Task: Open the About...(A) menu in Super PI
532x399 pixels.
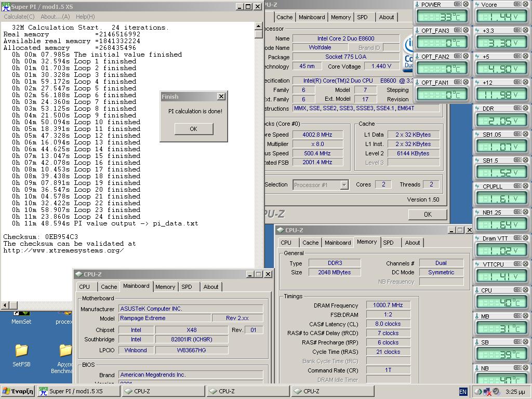Action: (x=55, y=17)
